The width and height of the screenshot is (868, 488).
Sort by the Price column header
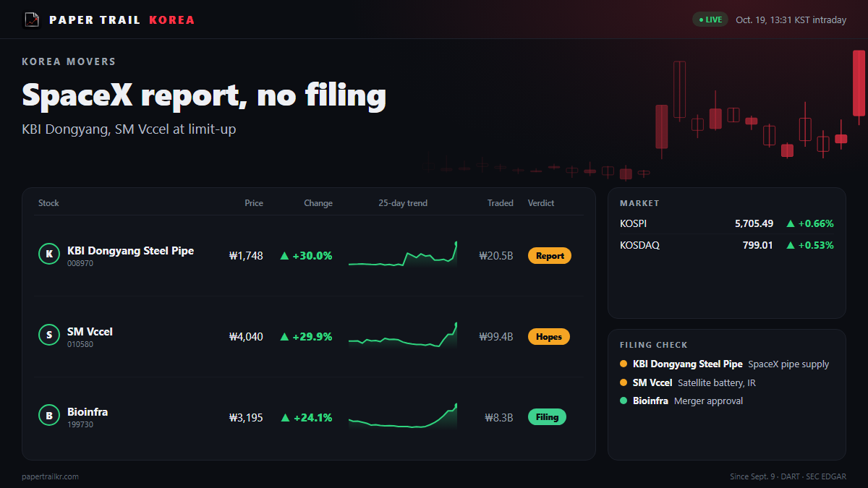tap(254, 203)
